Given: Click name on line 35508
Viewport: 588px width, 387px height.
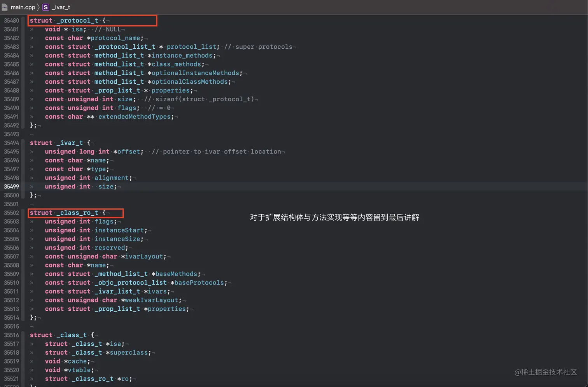Looking at the screenshot, I should pos(98,265).
